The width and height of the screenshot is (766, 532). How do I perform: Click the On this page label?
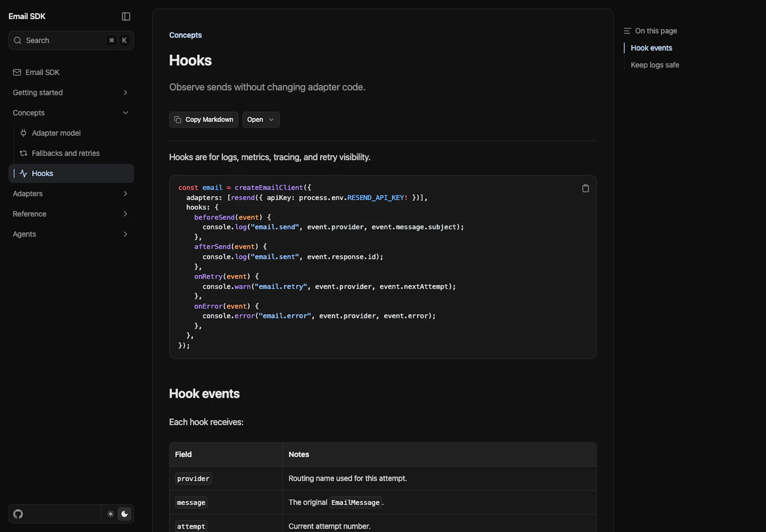pos(656,31)
